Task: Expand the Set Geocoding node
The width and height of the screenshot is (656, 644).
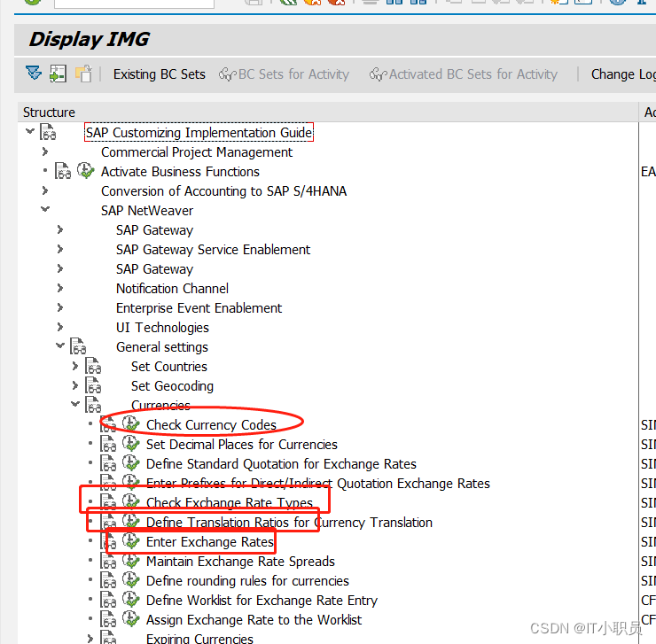Action: coord(74,385)
